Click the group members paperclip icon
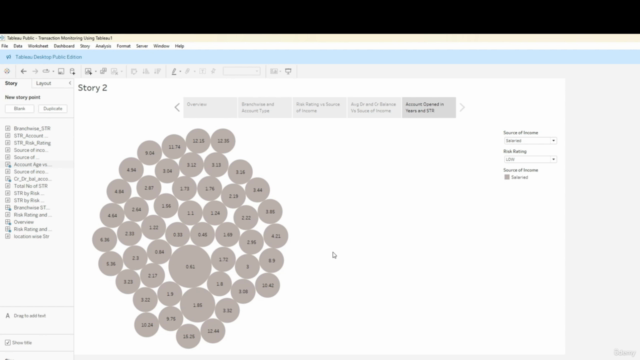Viewport: 640px width, 360px height. (x=188, y=71)
